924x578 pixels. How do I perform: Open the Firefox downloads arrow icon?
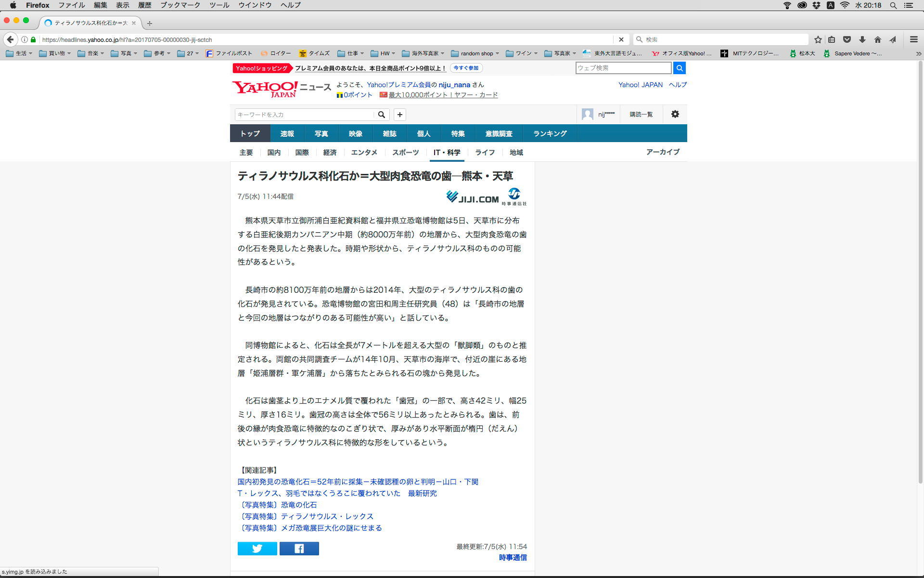coord(862,39)
